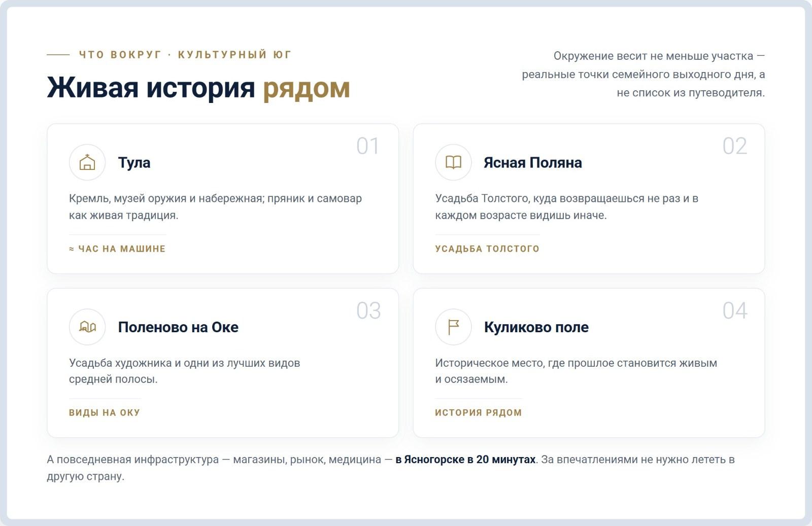Select the Куликово поле card title
Viewport: 812px width, 526px height.
[x=536, y=327]
